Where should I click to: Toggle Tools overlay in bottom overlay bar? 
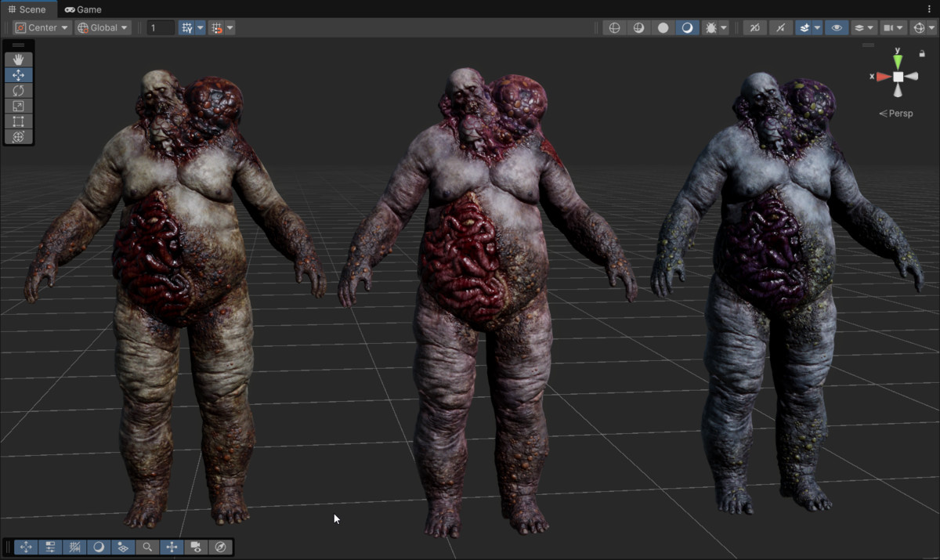click(26, 547)
